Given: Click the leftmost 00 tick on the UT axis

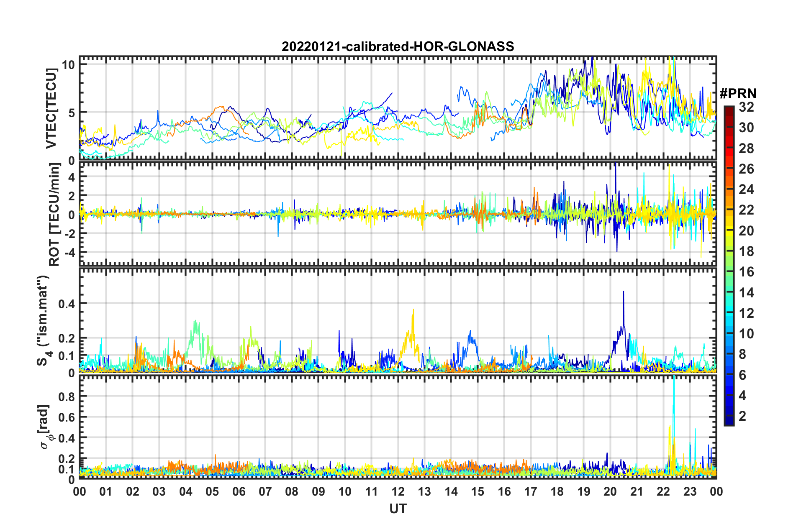Looking at the screenshot, I should (80, 491).
